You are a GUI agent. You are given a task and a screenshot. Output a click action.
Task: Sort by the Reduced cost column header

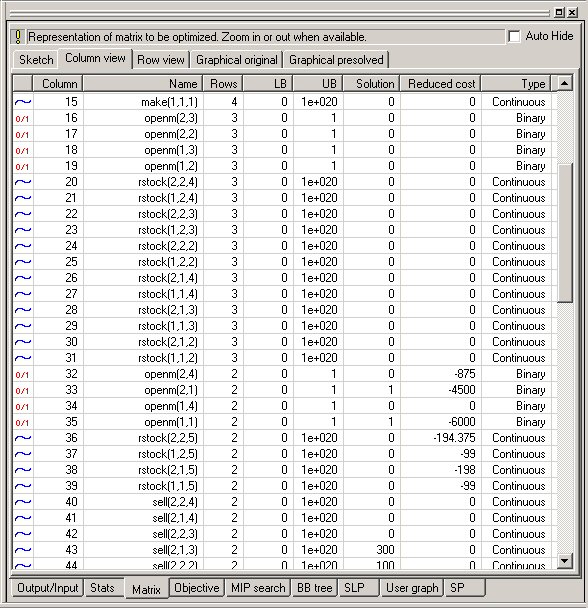pyautogui.click(x=441, y=84)
